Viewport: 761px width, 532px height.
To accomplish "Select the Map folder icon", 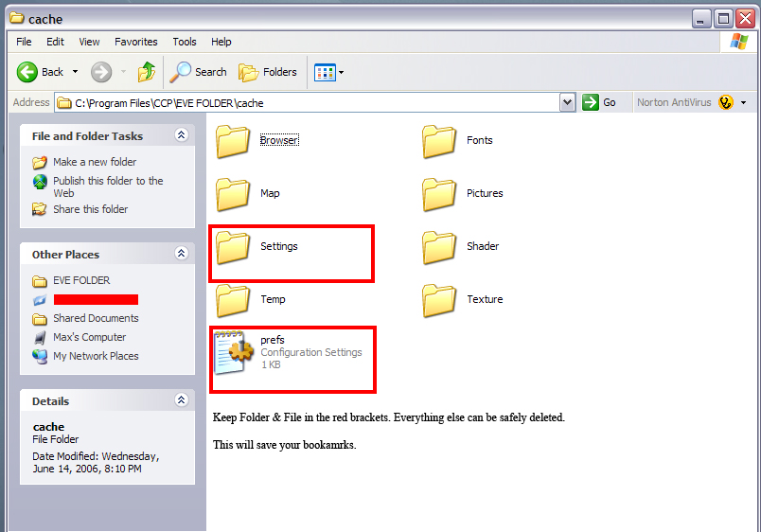I will [x=233, y=194].
